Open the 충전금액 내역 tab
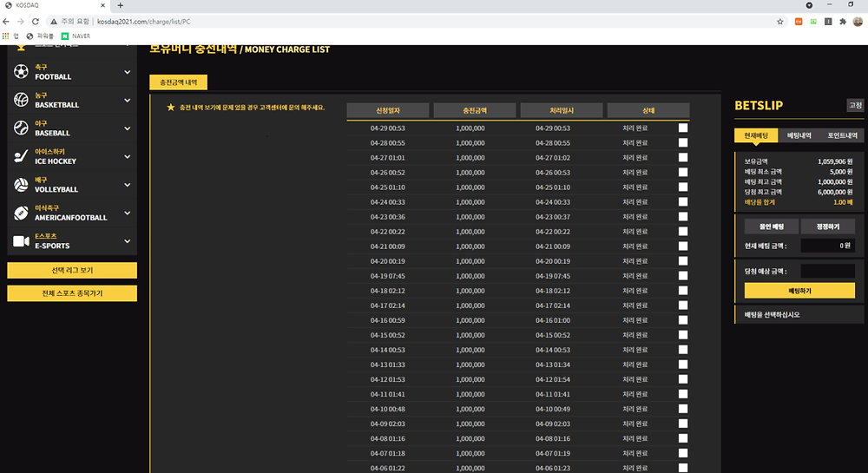The width and height of the screenshot is (868, 473). 178,82
